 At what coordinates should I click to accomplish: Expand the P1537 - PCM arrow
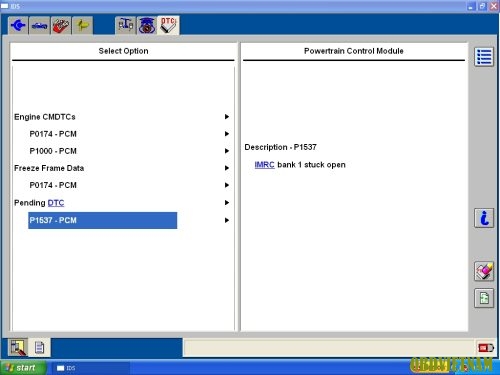pos(227,220)
